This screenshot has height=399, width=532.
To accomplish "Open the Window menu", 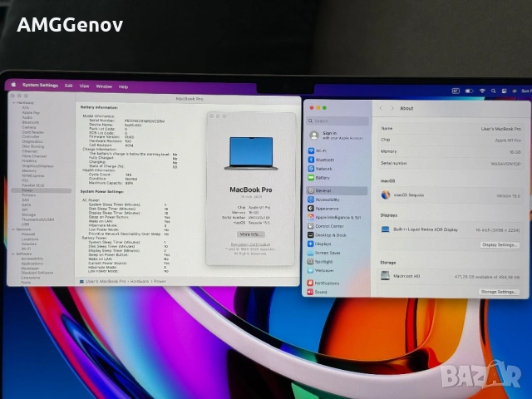I will 104,86.
